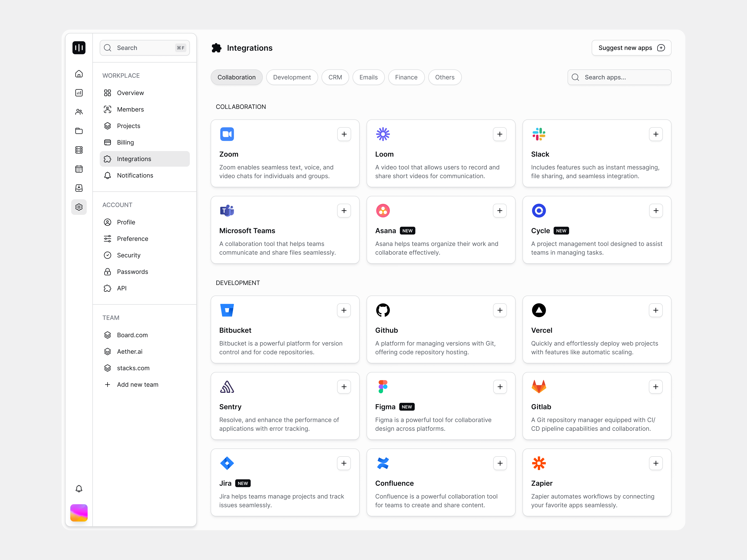This screenshot has height=560, width=747.
Task: Click the Github logo icon
Action: pyautogui.click(x=383, y=310)
